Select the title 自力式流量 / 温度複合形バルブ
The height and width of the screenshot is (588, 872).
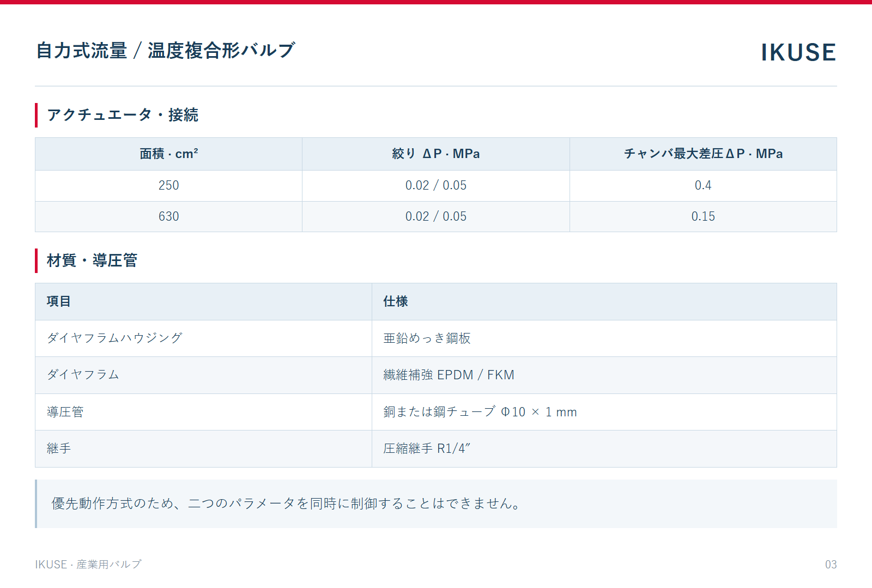166,50
